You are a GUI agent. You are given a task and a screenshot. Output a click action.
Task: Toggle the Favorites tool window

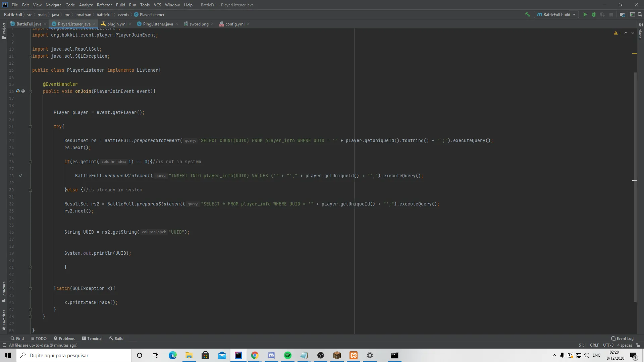pyautogui.click(x=4, y=320)
